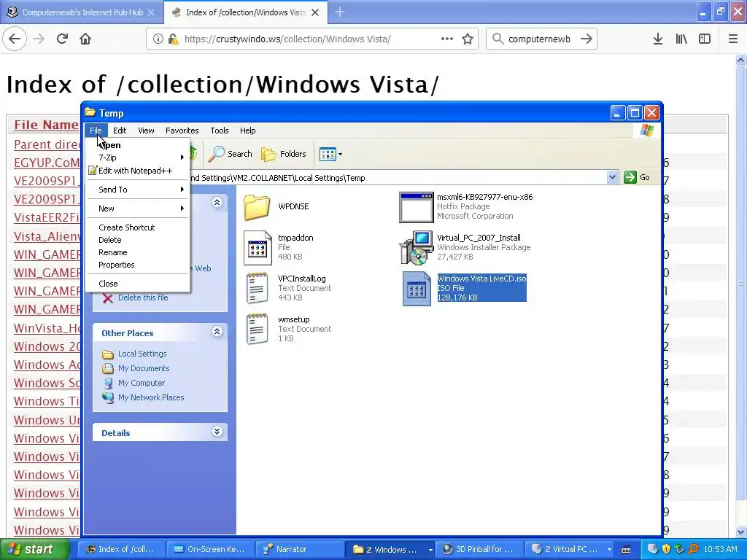Viewport: 747px width, 560px height.
Task: Click the Firefox back arrow button
Action: pos(15,39)
